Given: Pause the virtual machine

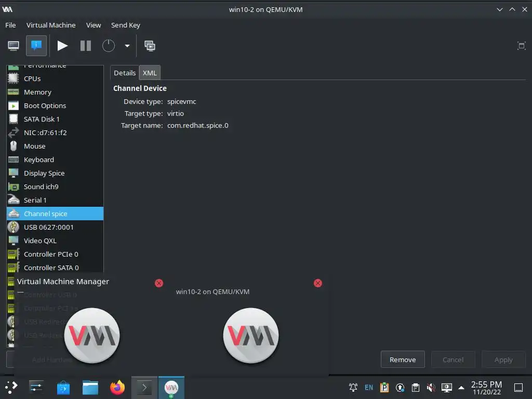Looking at the screenshot, I should pyautogui.click(x=86, y=46).
